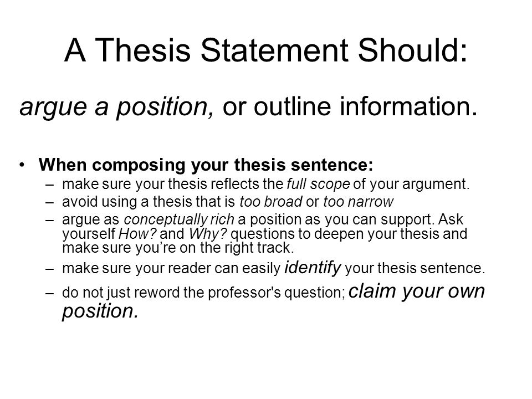Click the italic word 'How?'

pyautogui.click(x=137, y=234)
